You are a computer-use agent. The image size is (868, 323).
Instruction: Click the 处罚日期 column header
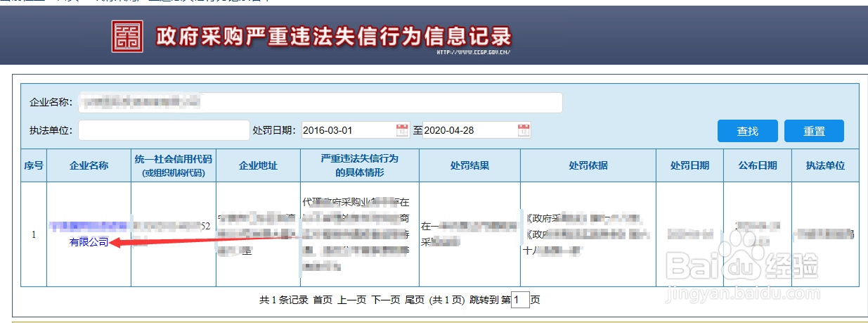click(689, 165)
